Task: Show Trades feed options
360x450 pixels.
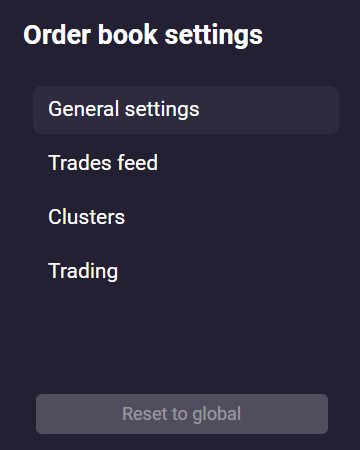Action: click(186, 163)
